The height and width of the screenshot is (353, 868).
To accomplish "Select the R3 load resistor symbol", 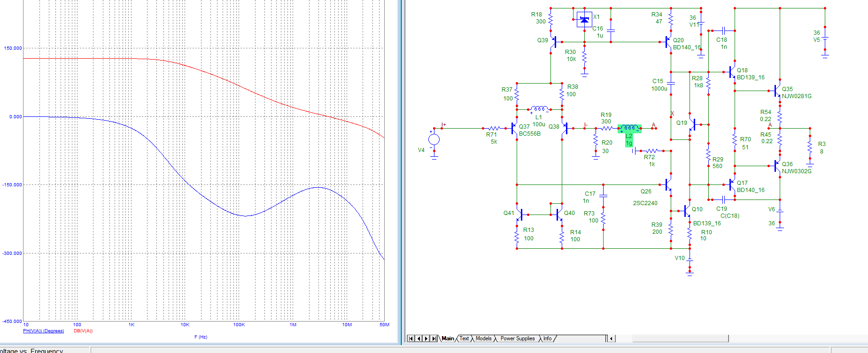I will point(810,147).
